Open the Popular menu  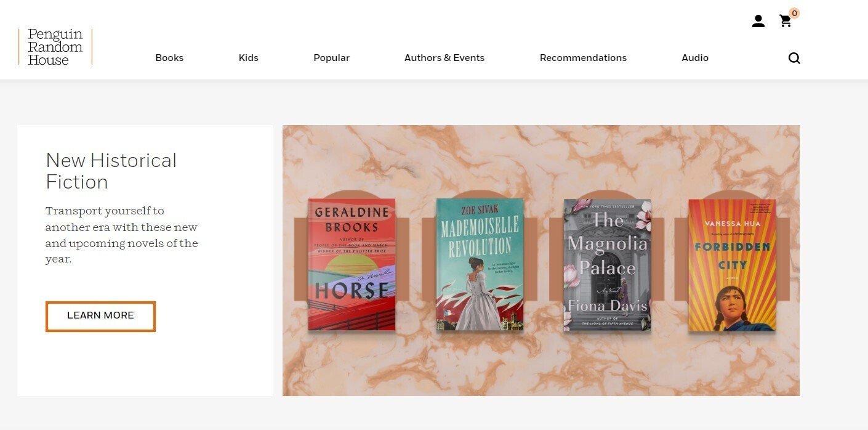[x=331, y=58]
